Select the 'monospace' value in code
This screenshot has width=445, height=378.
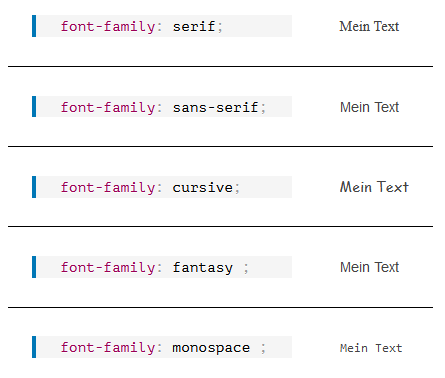click(x=211, y=348)
